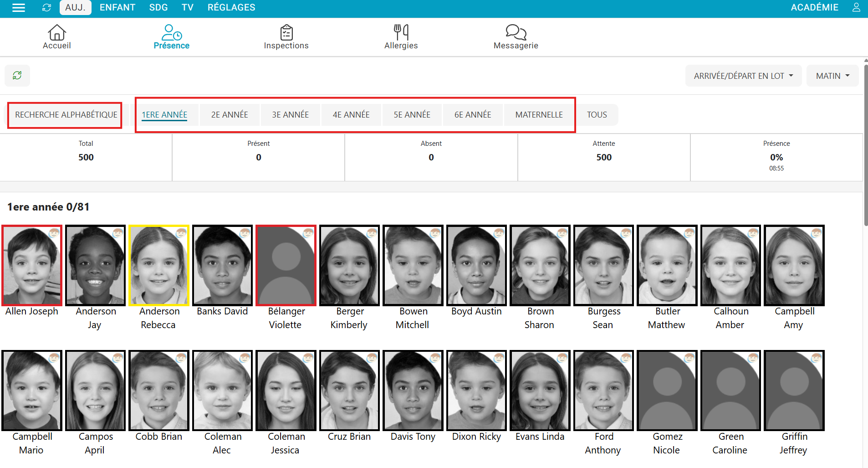
Task: Expand Arrivée/Départ en lot dropdown
Action: (743, 76)
